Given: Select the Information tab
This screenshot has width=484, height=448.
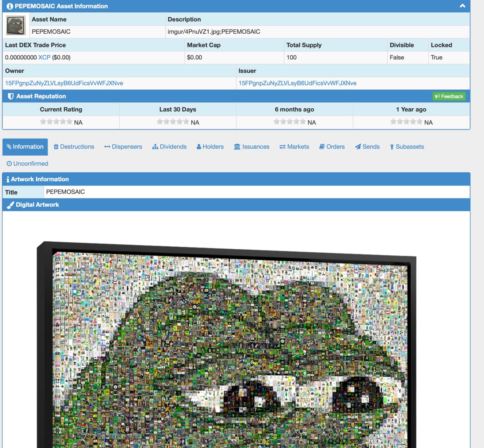Looking at the screenshot, I should coord(25,147).
